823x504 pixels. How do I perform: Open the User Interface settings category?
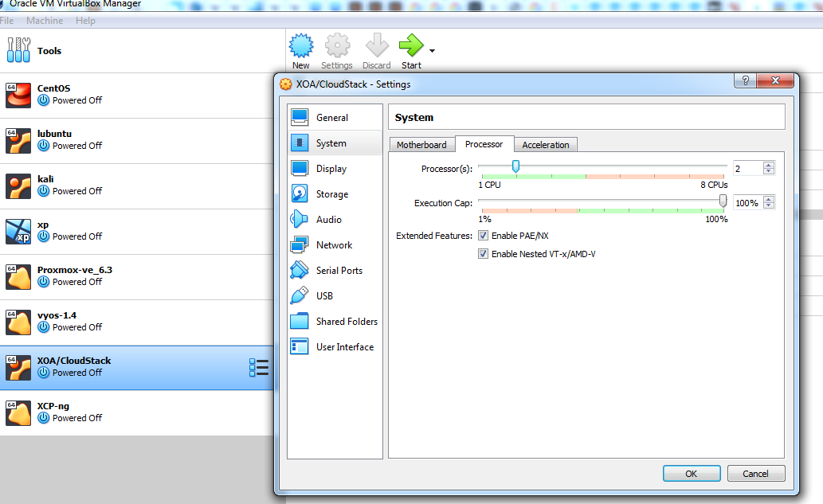pos(335,346)
